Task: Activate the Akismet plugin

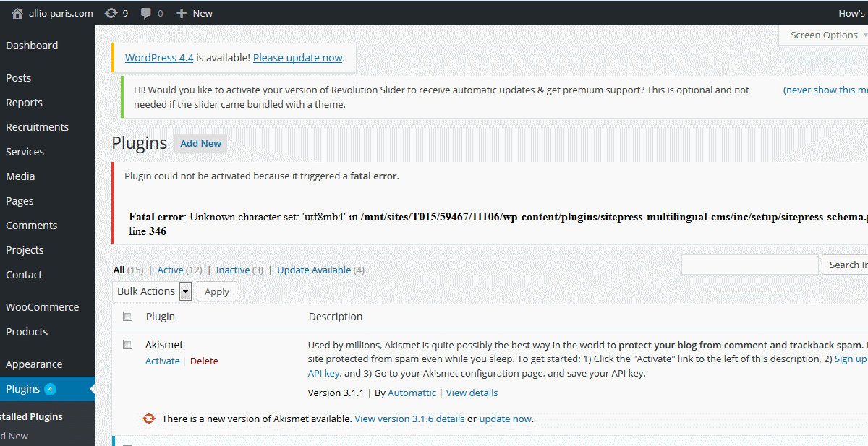Action: tap(162, 361)
